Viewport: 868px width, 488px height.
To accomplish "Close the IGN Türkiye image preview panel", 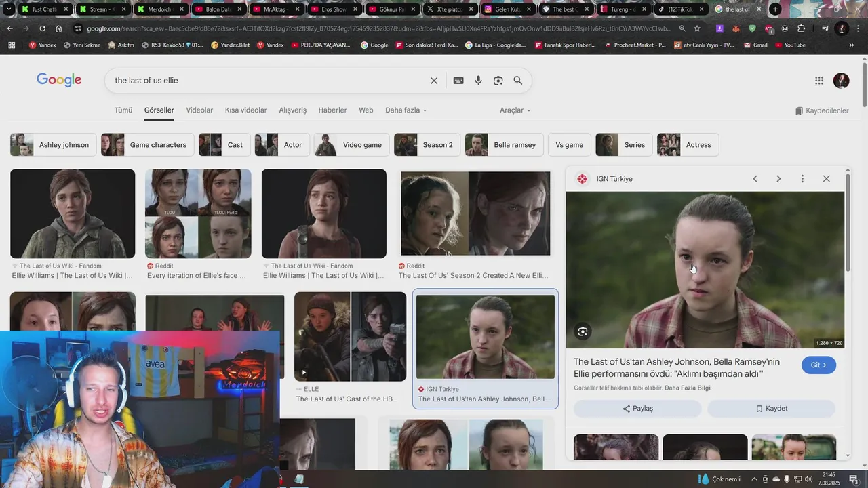I will point(826,178).
